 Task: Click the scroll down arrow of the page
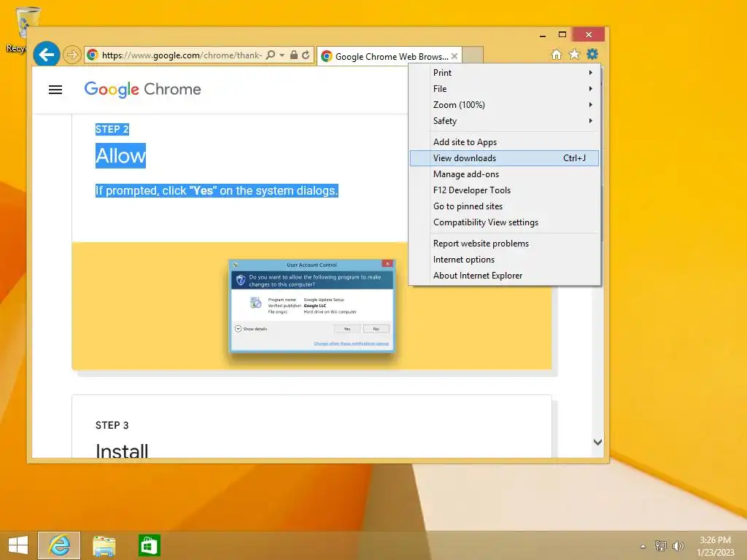click(597, 442)
